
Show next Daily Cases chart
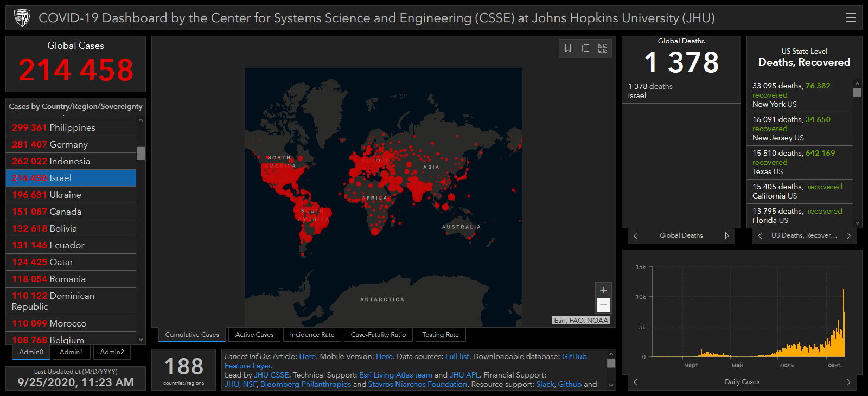pos(848,382)
